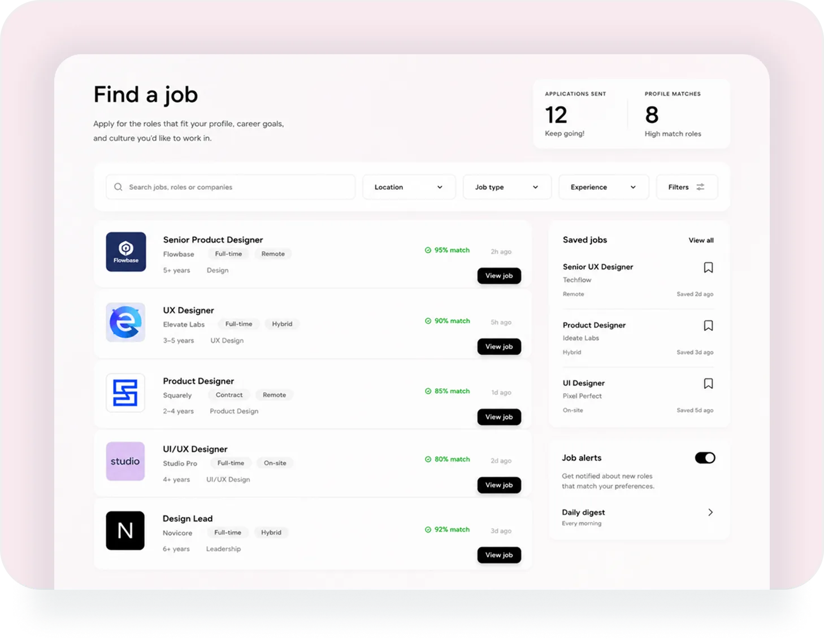Image resolution: width=824 pixels, height=644 pixels.
Task: Open the Filters button
Action: [687, 187]
